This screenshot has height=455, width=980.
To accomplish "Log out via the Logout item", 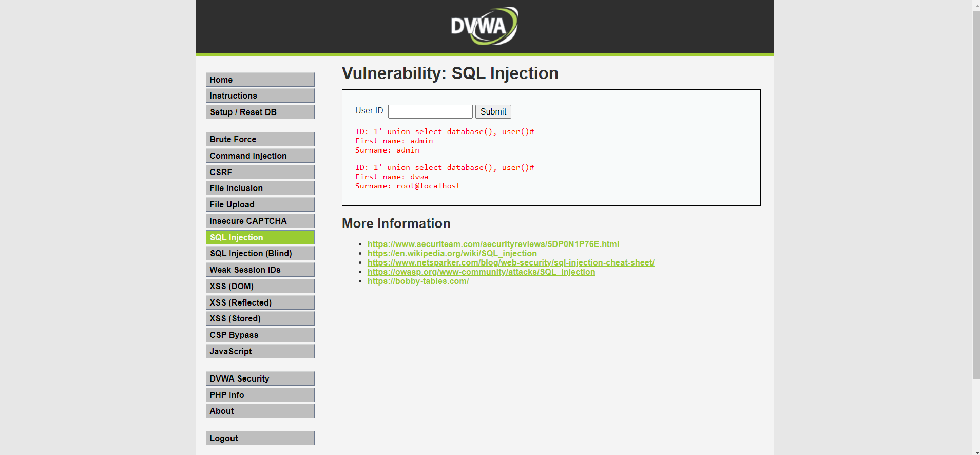I will [x=260, y=438].
